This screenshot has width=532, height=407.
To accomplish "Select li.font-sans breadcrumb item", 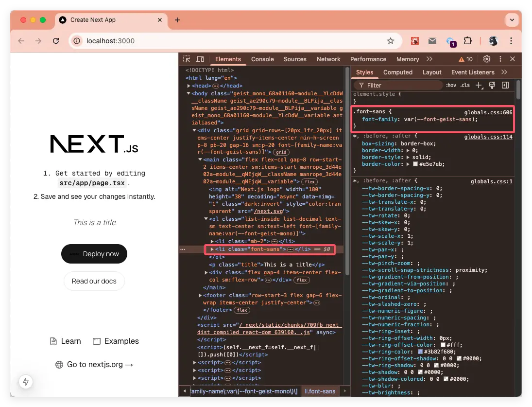I will pyautogui.click(x=320, y=391).
